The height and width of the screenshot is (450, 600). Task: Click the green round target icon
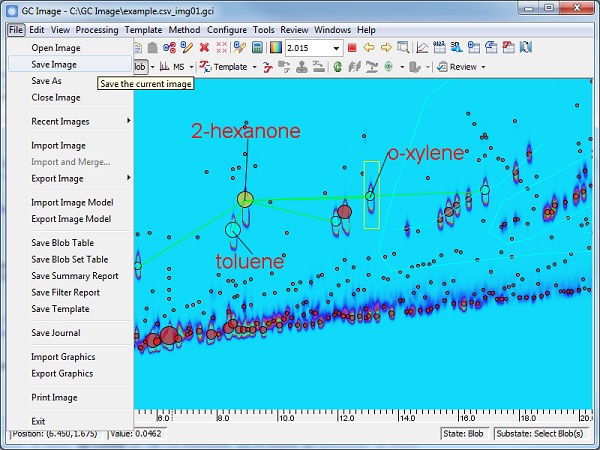(388, 67)
